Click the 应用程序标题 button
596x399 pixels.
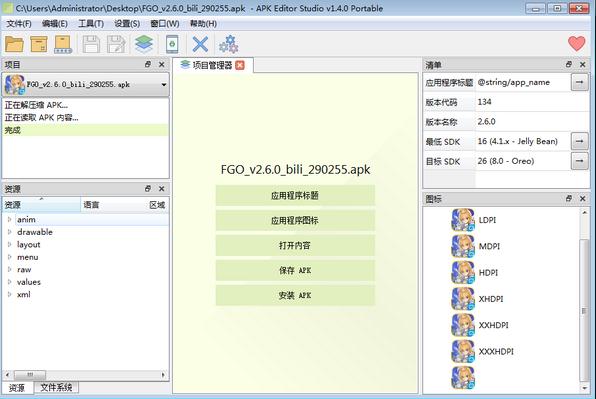(x=295, y=195)
